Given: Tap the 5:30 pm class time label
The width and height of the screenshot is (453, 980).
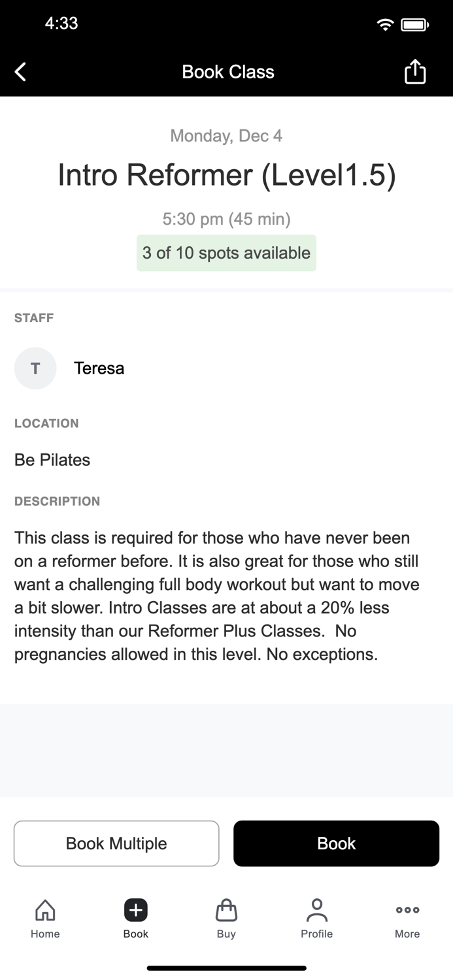Looking at the screenshot, I should pos(226,219).
